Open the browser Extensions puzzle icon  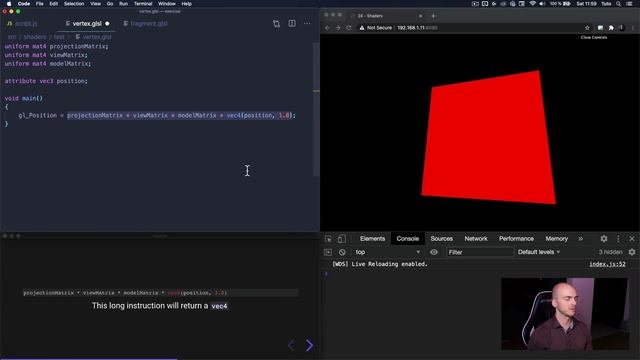611,28
